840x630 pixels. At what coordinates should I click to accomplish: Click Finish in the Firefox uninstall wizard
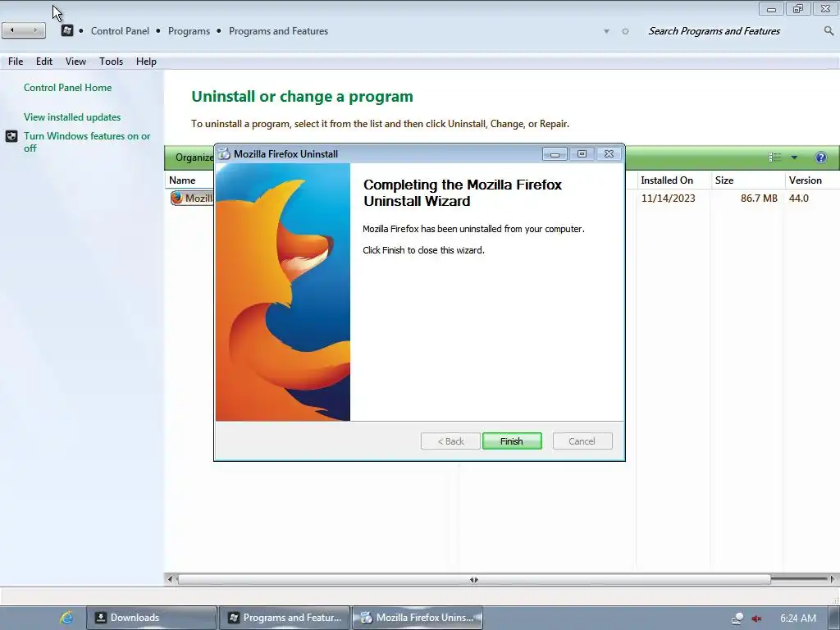(512, 441)
